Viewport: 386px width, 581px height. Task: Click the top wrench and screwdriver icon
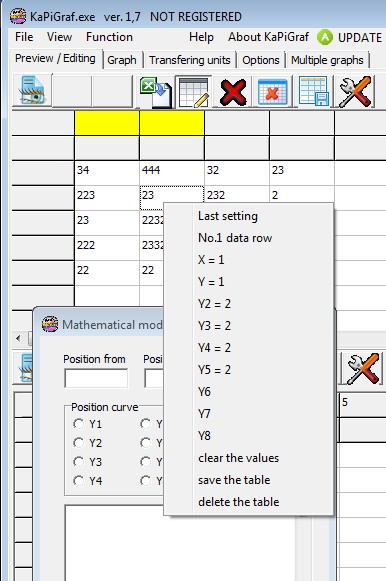click(x=355, y=92)
